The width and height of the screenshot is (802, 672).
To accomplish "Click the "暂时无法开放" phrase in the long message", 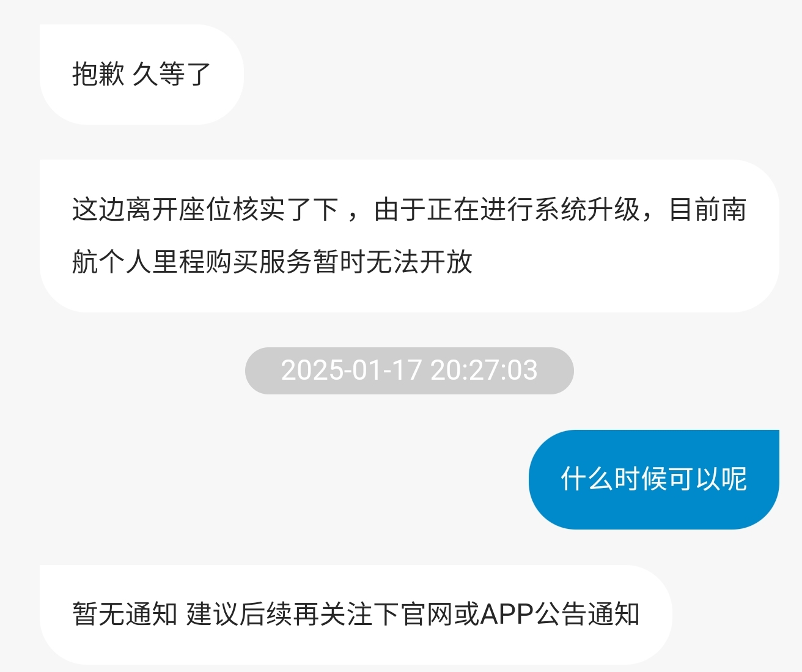I will [x=393, y=262].
